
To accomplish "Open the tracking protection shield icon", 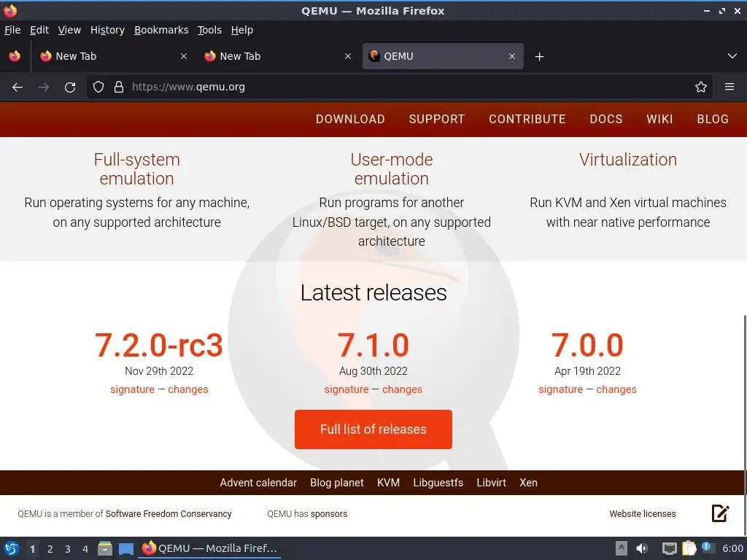I will [x=98, y=87].
